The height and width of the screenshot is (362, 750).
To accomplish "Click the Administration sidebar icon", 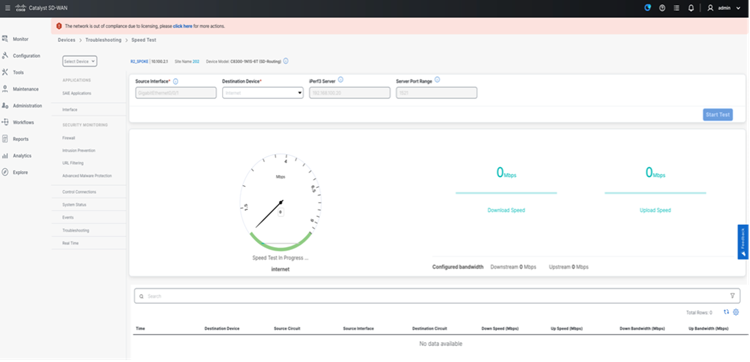I will pyautogui.click(x=5, y=106).
